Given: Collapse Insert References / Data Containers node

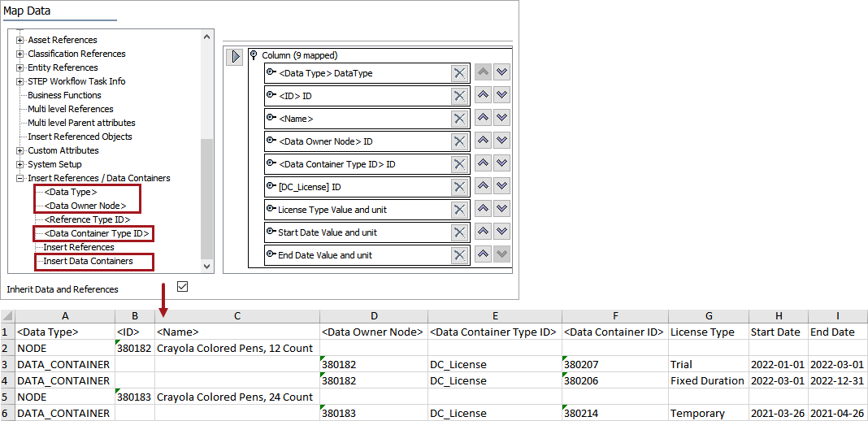Looking at the screenshot, I should (20, 178).
